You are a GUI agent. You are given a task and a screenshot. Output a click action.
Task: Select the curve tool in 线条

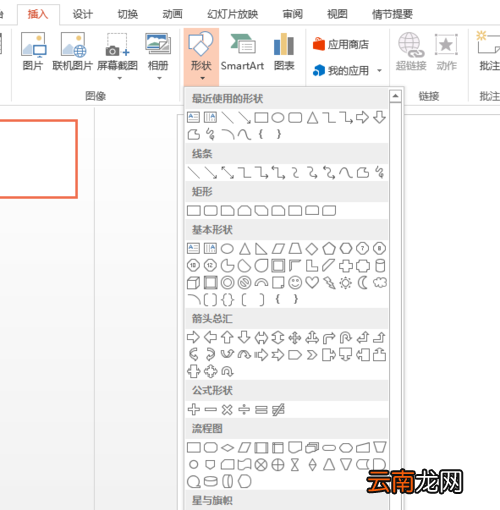[346, 173]
